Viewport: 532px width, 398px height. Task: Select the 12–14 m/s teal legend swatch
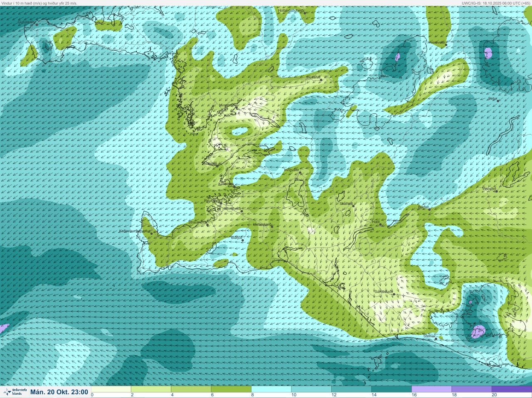coord(352,389)
